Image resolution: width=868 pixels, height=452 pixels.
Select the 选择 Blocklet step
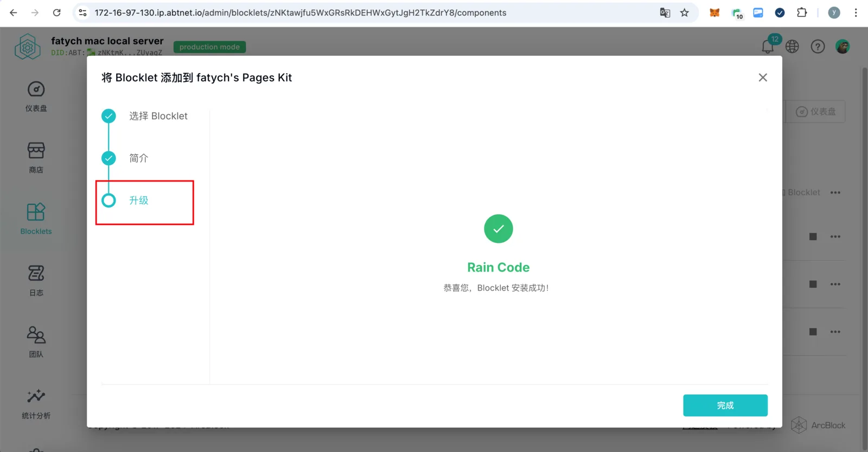[x=144, y=116]
